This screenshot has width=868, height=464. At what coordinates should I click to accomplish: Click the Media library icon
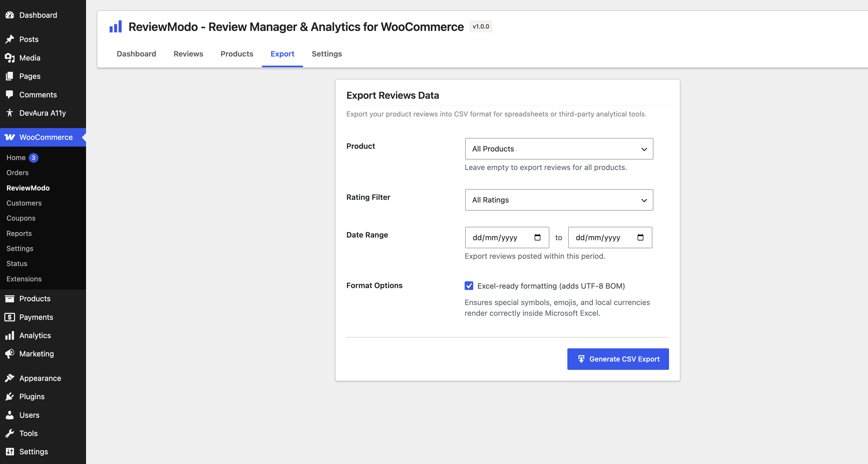click(x=10, y=58)
